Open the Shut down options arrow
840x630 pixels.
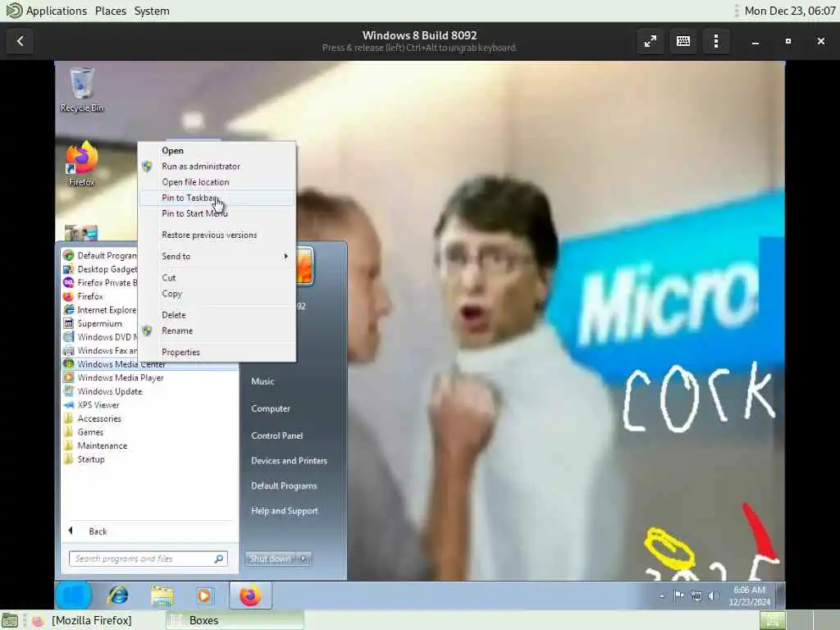tap(304, 559)
